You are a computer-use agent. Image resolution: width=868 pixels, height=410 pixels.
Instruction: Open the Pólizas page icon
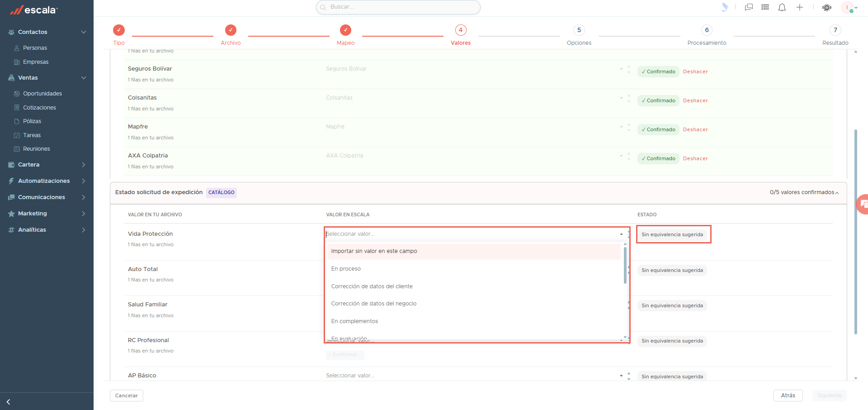[x=17, y=121]
